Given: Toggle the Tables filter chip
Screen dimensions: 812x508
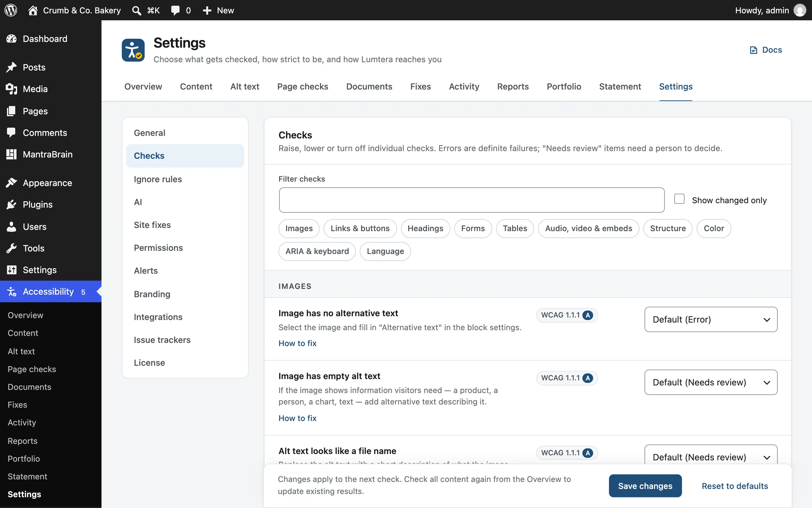Looking at the screenshot, I should 515,229.
